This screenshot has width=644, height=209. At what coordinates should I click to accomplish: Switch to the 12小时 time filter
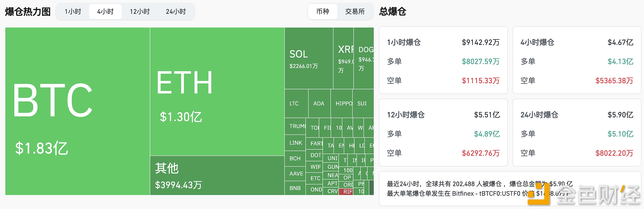(x=139, y=11)
